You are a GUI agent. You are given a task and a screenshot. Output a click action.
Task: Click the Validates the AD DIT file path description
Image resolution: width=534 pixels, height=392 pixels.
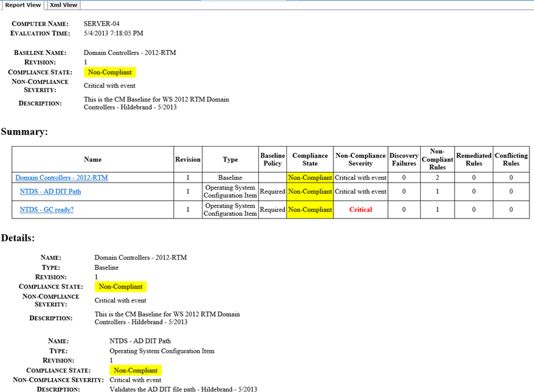pos(183,389)
